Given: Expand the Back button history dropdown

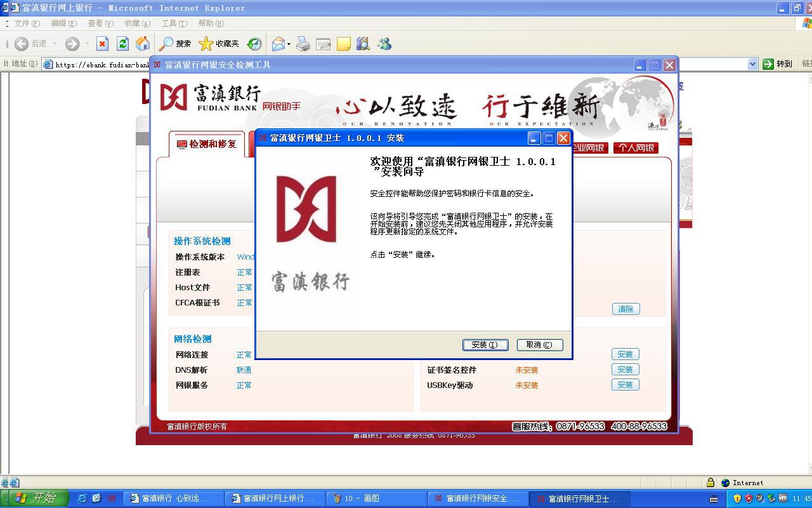Looking at the screenshot, I should (55, 44).
